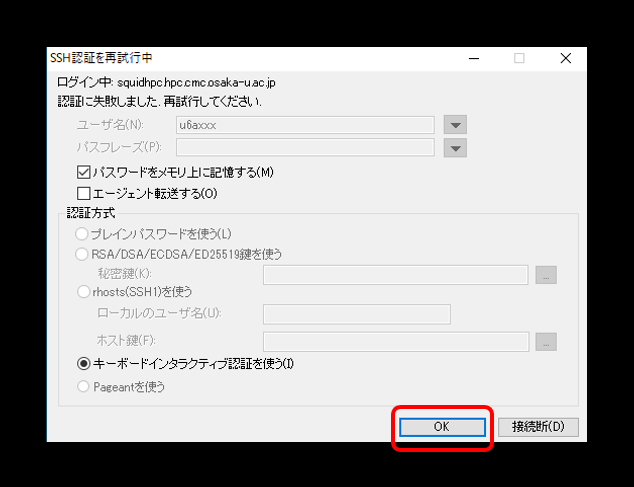Select rhosts(SSH1)を使う radio option

(x=83, y=292)
